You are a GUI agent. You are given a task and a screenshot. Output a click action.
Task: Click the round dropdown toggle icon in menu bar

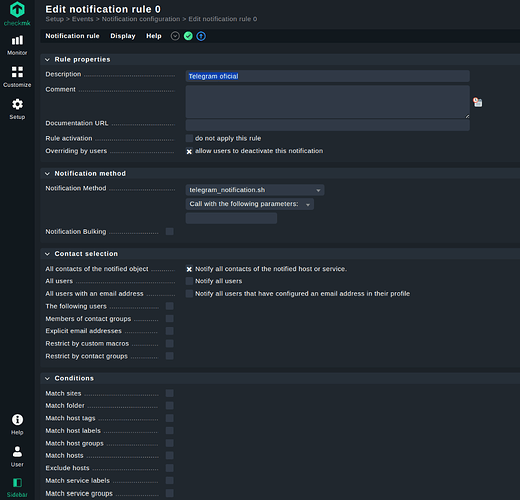pyautogui.click(x=175, y=36)
